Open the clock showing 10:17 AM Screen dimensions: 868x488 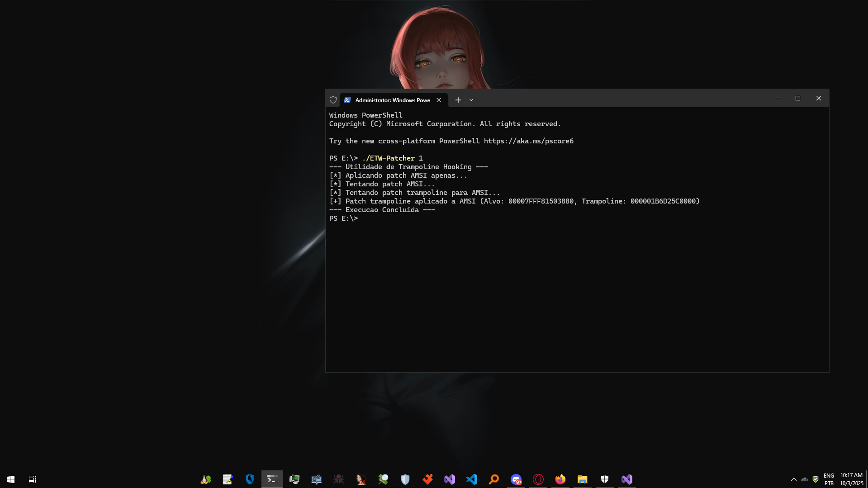click(852, 479)
